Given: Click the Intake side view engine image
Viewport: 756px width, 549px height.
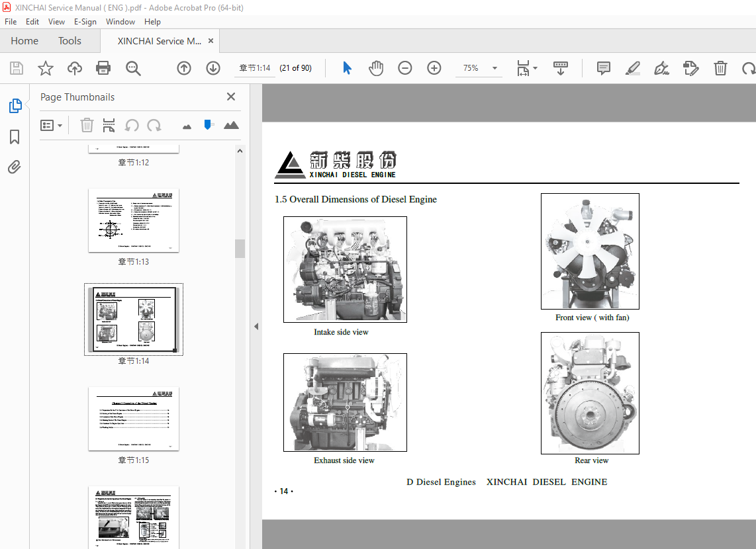Looking at the screenshot, I should pos(345,269).
